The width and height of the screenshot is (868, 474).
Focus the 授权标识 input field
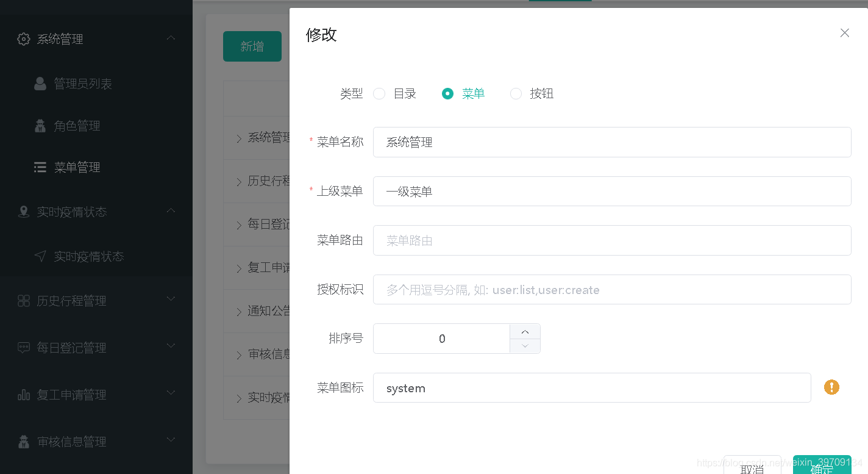coord(612,289)
